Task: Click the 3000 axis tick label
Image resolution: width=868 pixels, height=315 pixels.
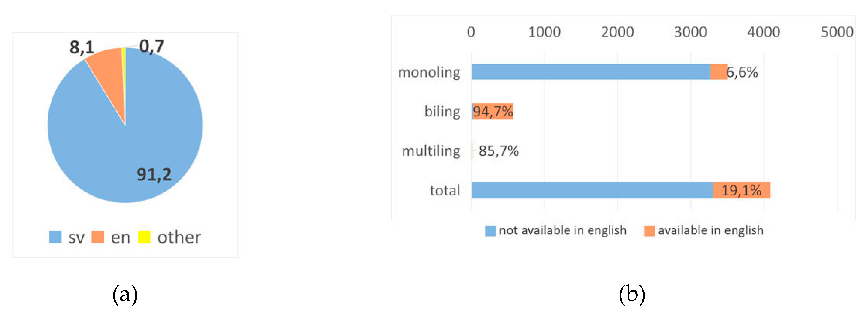Action: coord(690,32)
